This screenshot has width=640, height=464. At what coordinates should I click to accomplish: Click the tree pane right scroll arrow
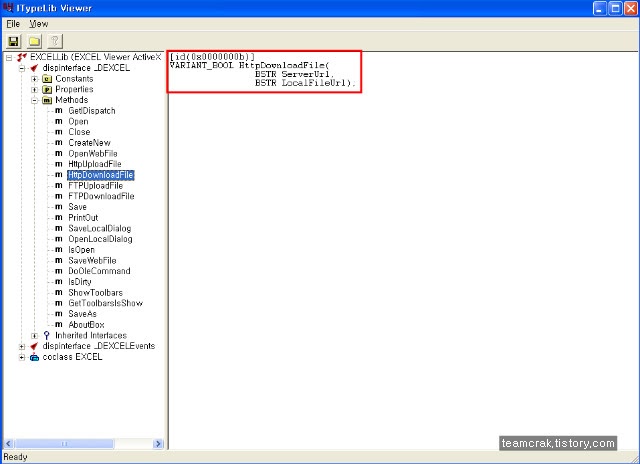[158, 444]
